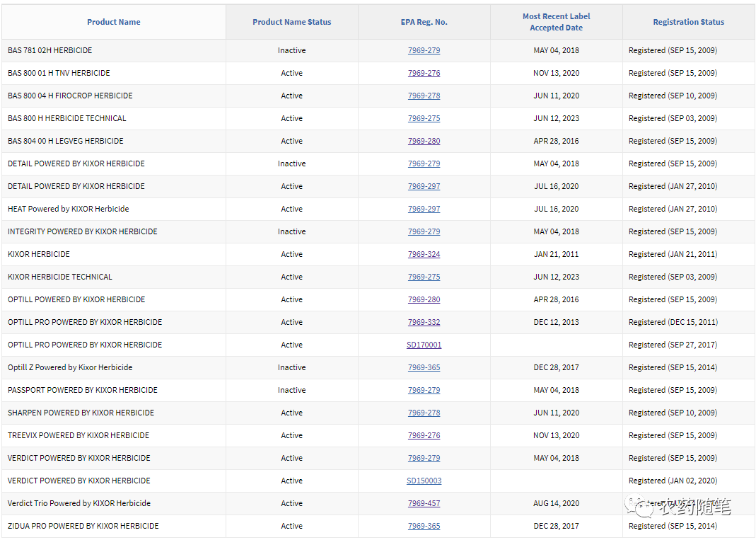Select JUN 12, 2023 date in KIXOR HERBICIDE TECHNICAL row

(556, 277)
